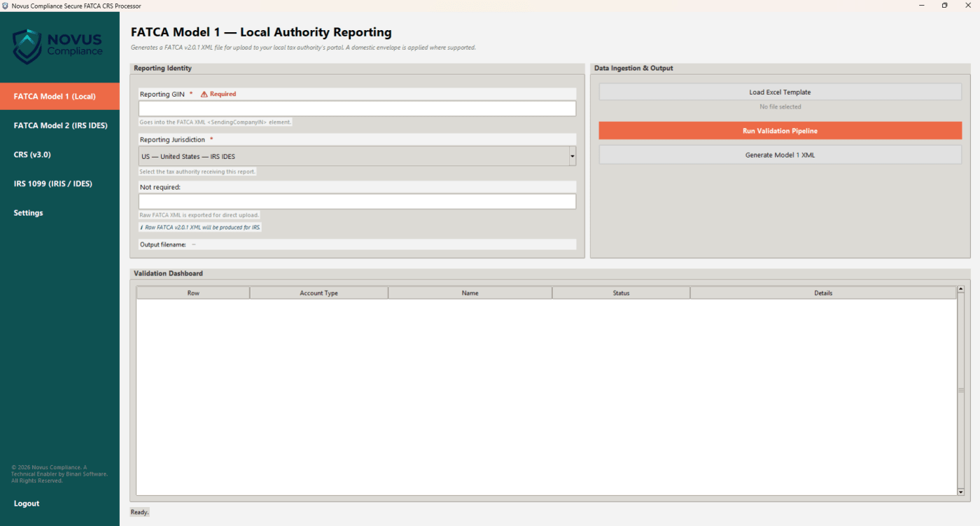Click the 'Data Ingestion & Output' panel title
This screenshot has height=526, width=980.
click(x=633, y=68)
